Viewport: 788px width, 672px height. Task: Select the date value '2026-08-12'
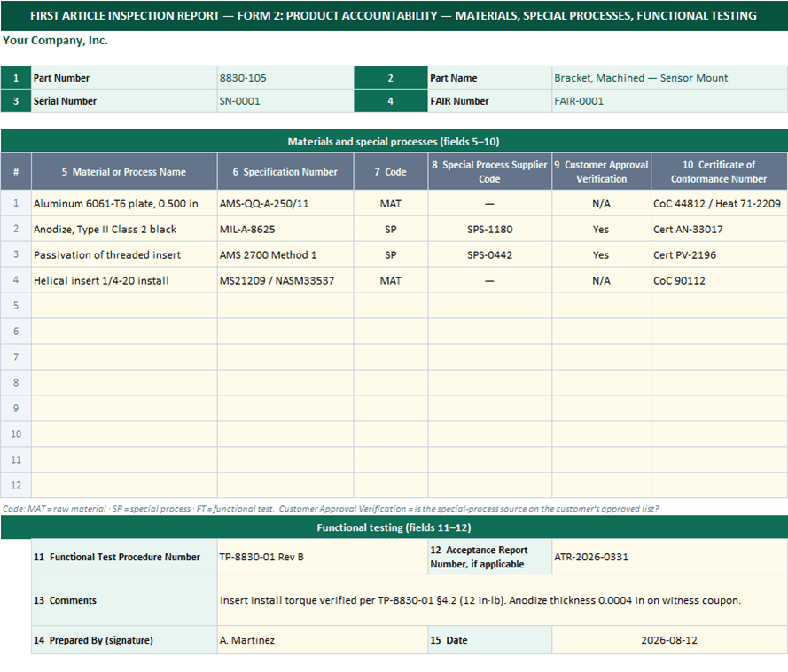pyautogui.click(x=669, y=640)
